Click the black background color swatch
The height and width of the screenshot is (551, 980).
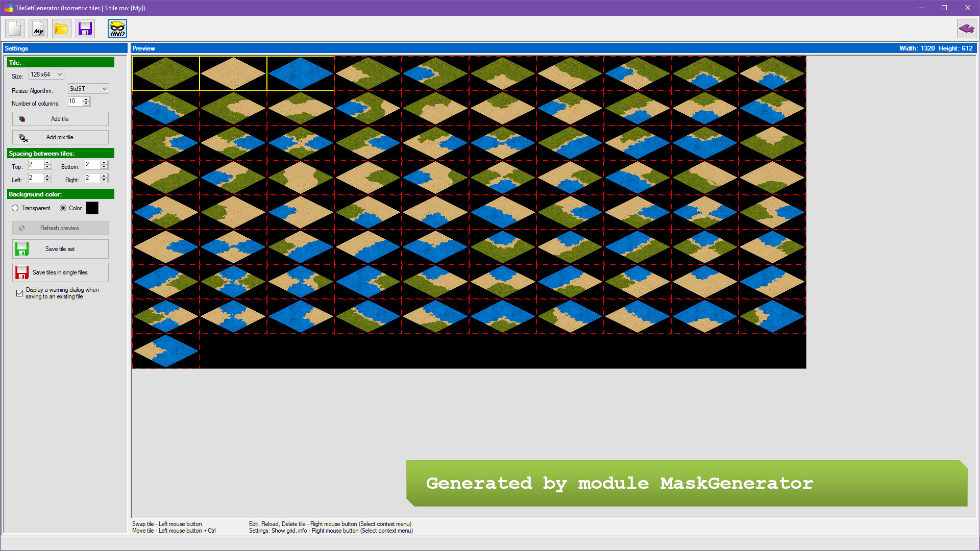click(92, 208)
